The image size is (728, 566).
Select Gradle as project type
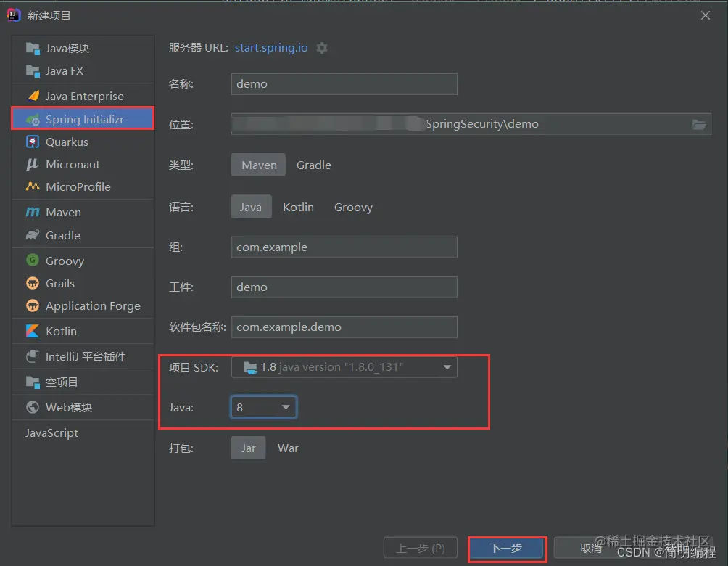[x=314, y=165]
